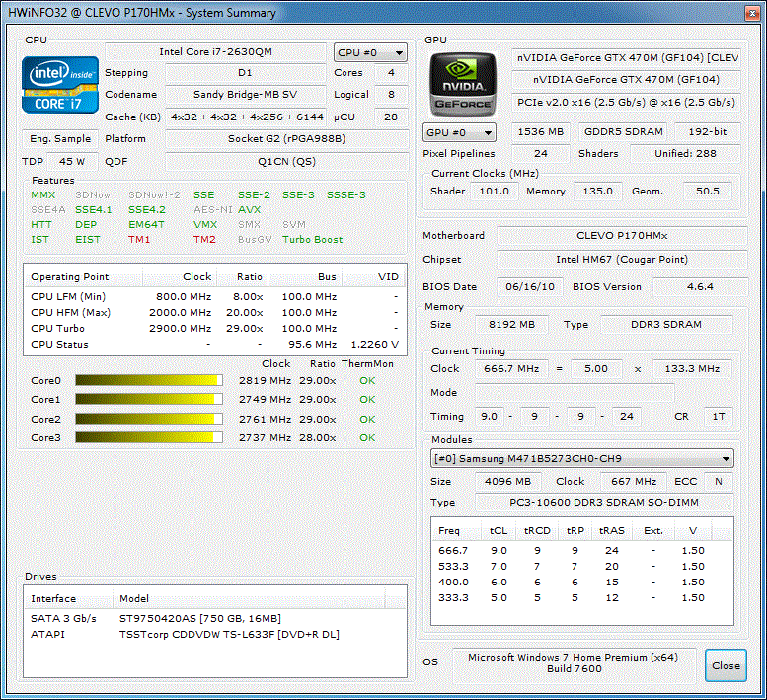Click the Intel HM67 (Cougar Point) chipset field
This screenshot has height=700, width=767.
[x=622, y=260]
